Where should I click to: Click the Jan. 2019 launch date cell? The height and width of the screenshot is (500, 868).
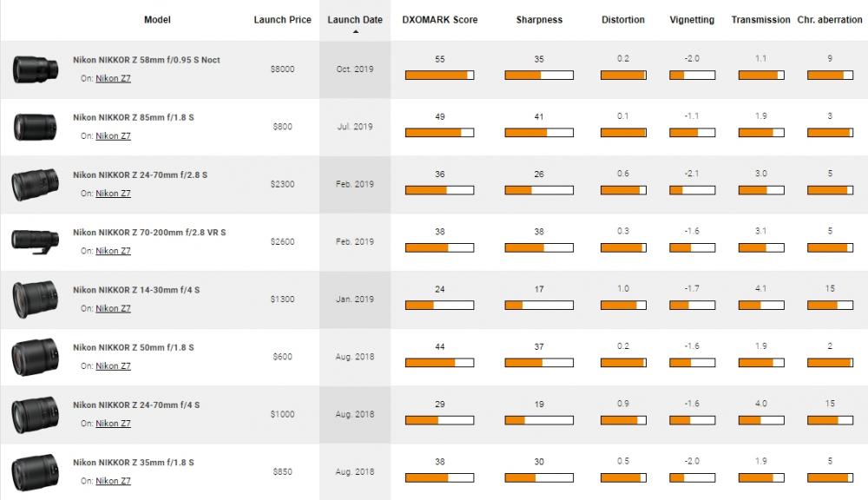pos(355,299)
